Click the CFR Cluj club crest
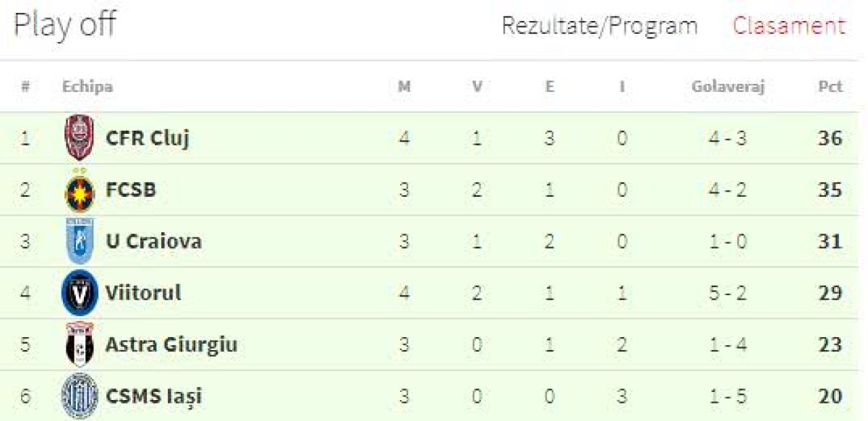The width and height of the screenshot is (868, 421). click(x=79, y=137)
